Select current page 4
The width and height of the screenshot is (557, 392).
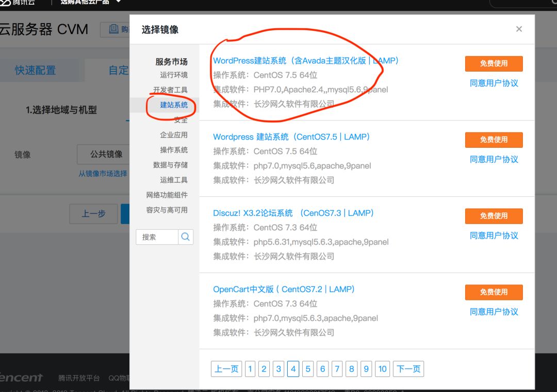(293, 369)
